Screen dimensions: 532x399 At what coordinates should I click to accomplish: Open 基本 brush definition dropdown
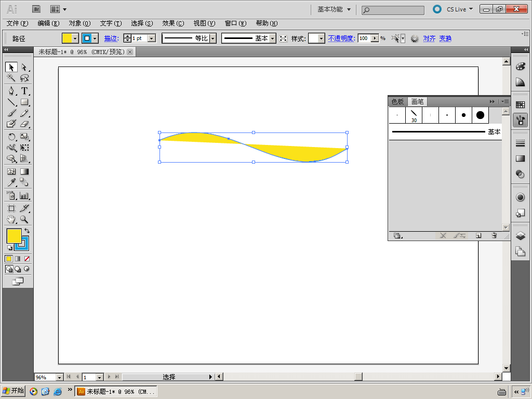pyautogui.click(x=272, y=38)
